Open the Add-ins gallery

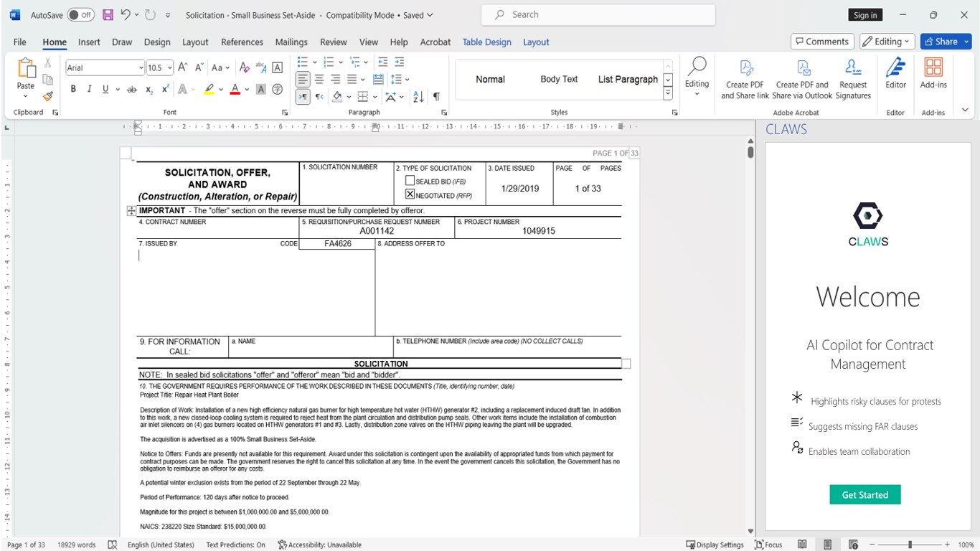(x=933, y=73)
